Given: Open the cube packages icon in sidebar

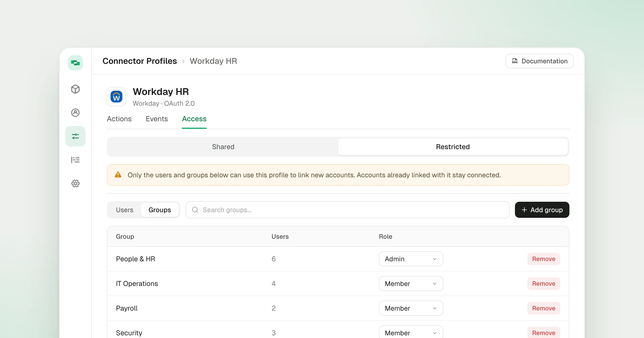Looking at the screenshot, I should pos(75,89).
